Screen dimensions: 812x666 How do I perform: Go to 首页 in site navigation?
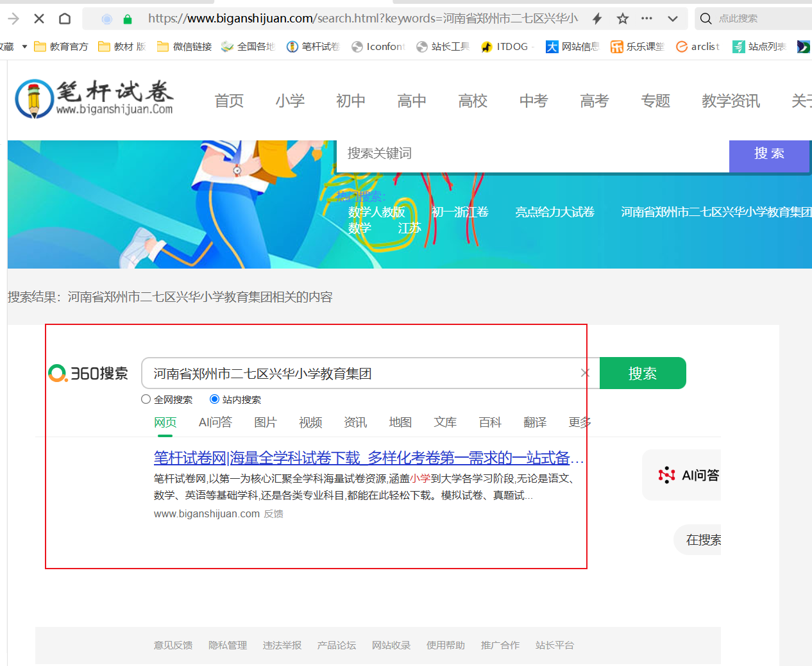click(x=229, y=101)
